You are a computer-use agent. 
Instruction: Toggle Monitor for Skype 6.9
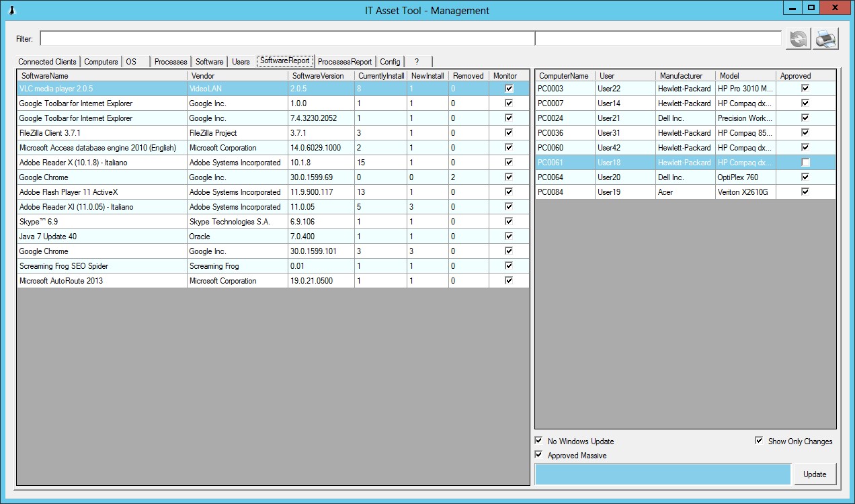tap(509, 221)
